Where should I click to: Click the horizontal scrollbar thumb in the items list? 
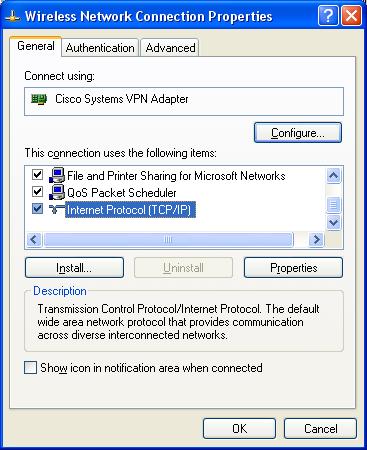coord(168,239)
